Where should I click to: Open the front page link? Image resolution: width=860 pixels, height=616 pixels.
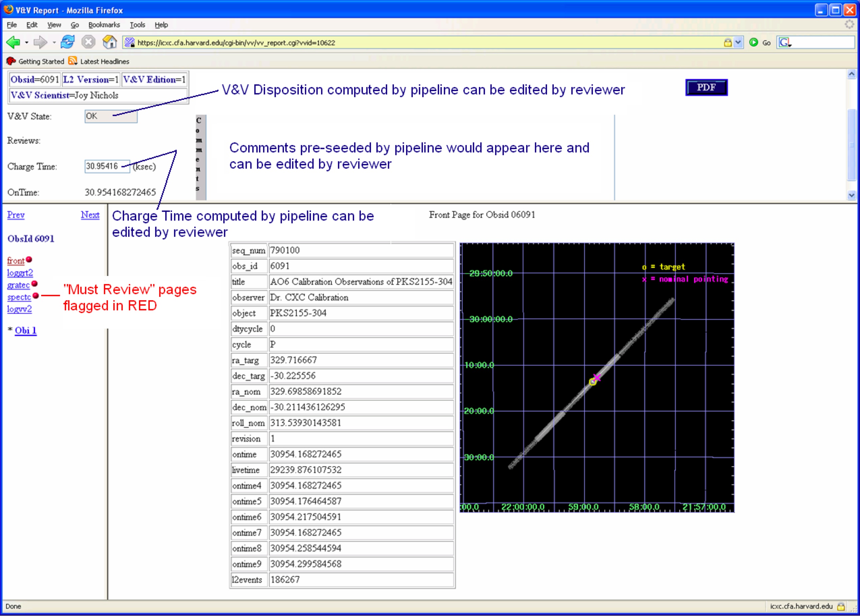(x=16, y=260)
